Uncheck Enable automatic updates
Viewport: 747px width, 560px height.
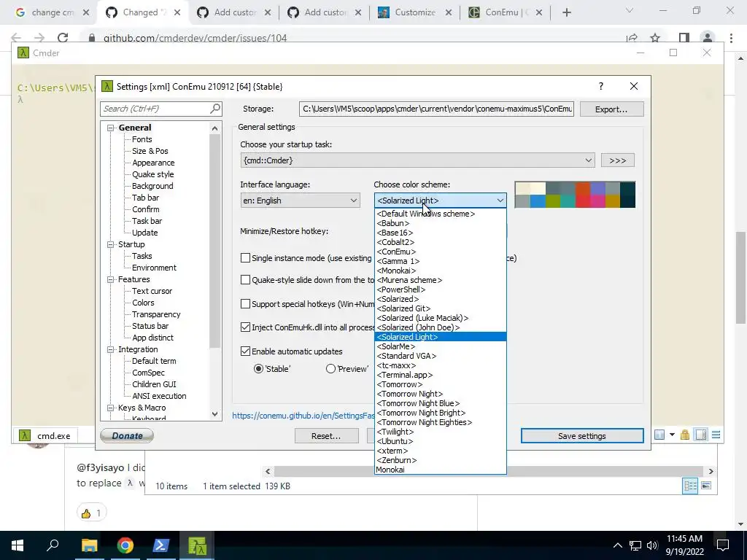245,351
